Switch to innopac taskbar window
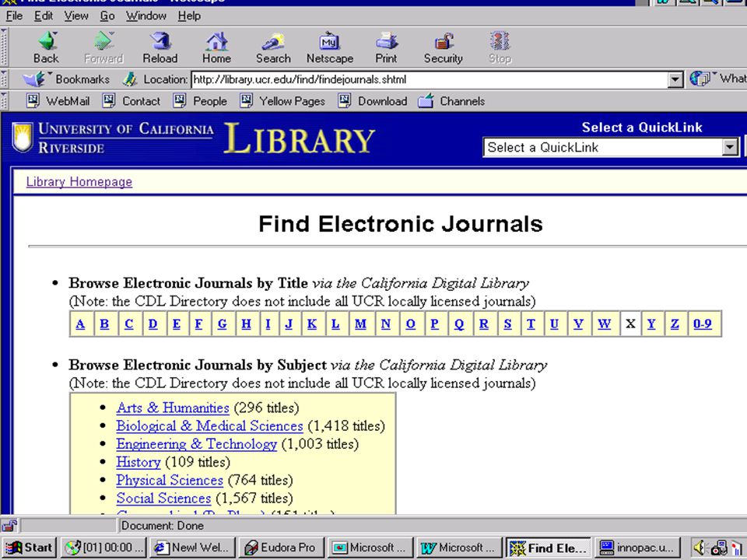The width and height of the screenshot is (747, 560). [x=637, y=548]
